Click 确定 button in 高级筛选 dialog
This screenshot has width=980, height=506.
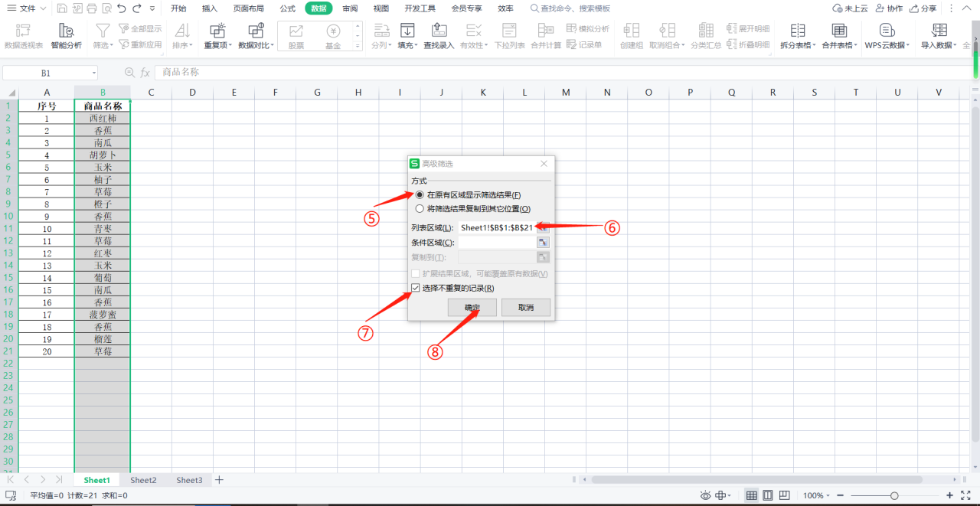tap(472, 308)
